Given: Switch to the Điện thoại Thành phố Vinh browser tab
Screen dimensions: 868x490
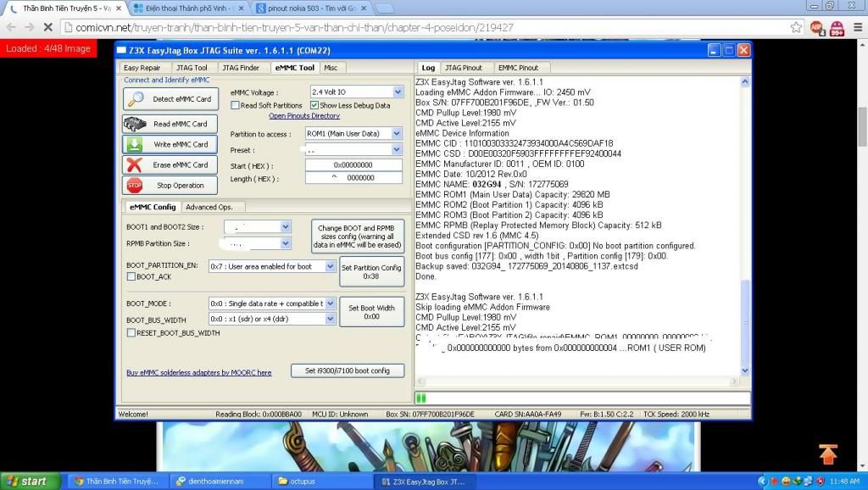Looking at the screenshot, I should click(x=186, y=8).
